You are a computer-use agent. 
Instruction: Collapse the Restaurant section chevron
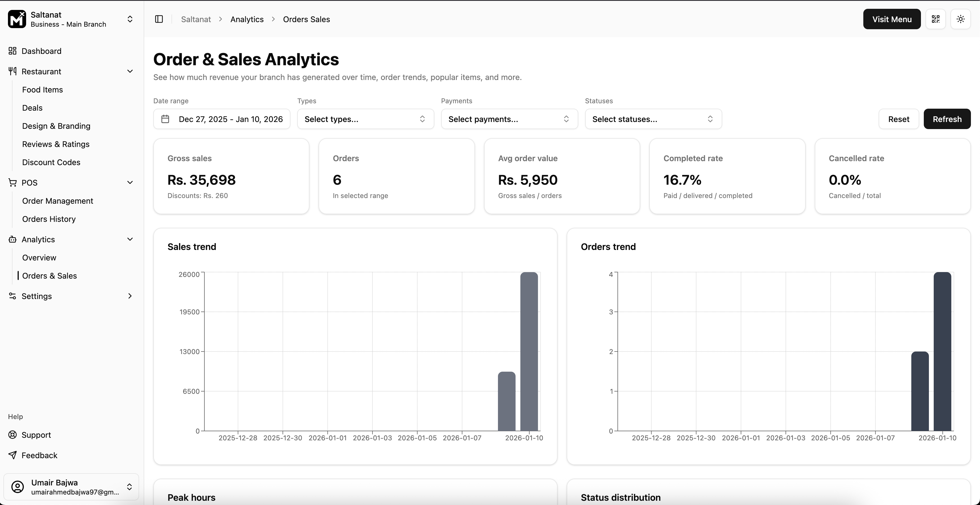pyautogui.click(x=130, y=71)
